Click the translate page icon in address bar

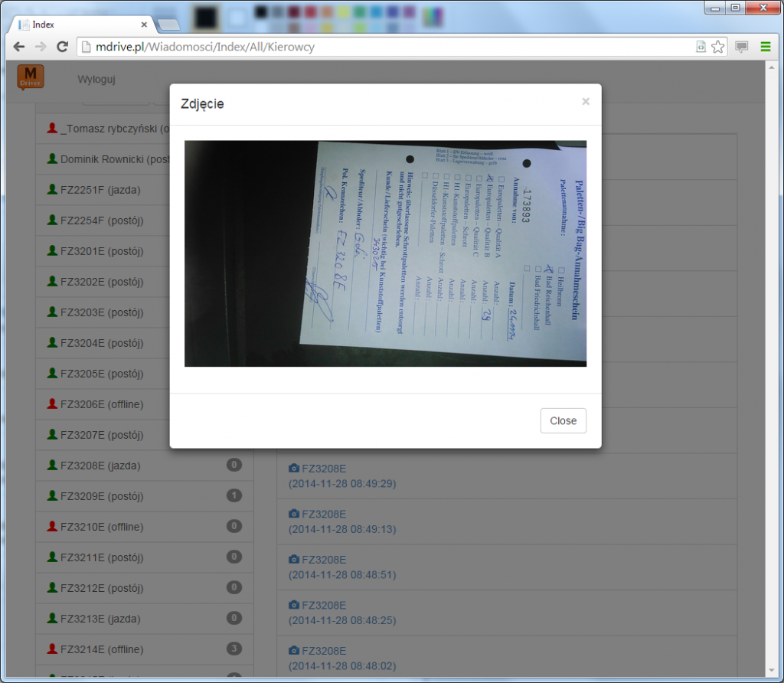pyautogui.click(x=701, y=47)
